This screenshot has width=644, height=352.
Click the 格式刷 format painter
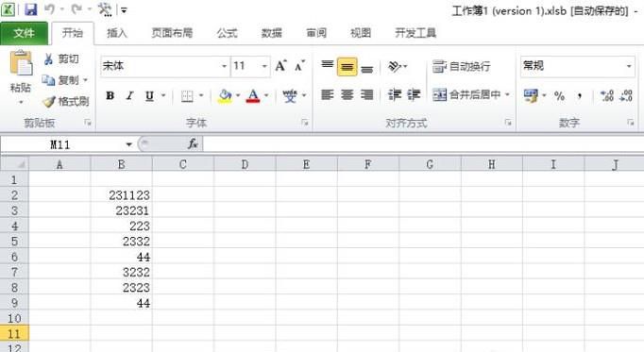click(x=66, y=101)
